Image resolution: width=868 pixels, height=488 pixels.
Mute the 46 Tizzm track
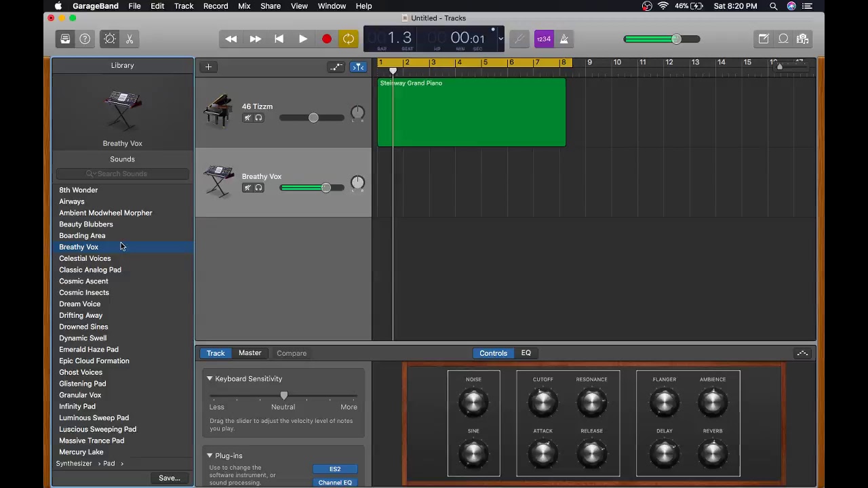[x=248, y=118]
